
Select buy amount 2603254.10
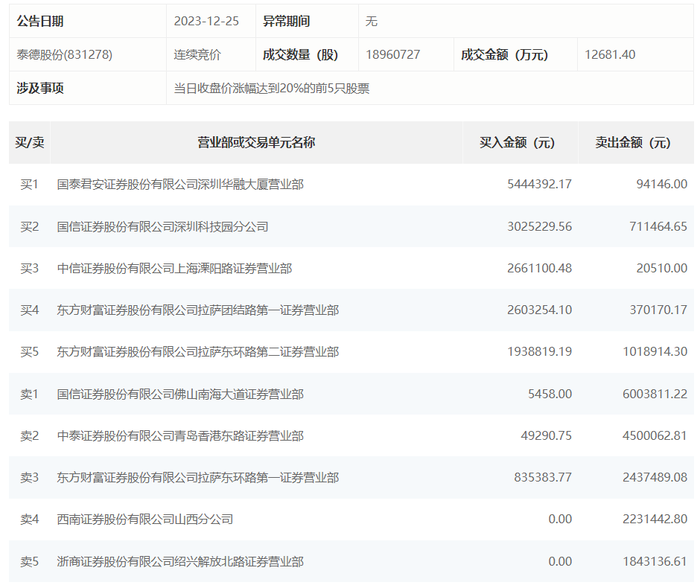click(x=539, y=309)
